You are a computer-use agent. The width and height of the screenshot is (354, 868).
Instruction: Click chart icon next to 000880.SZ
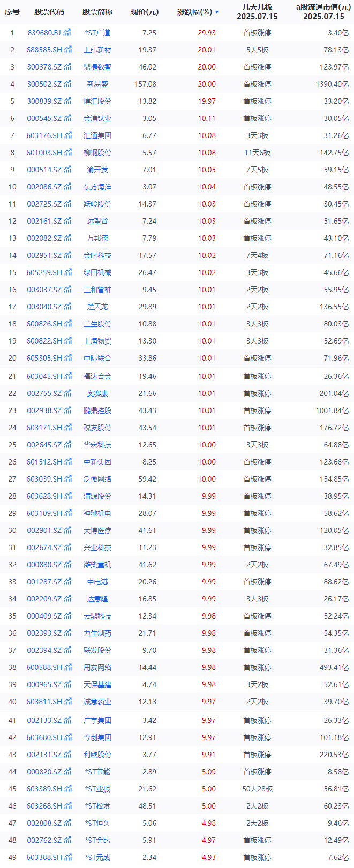coord(67,565)
